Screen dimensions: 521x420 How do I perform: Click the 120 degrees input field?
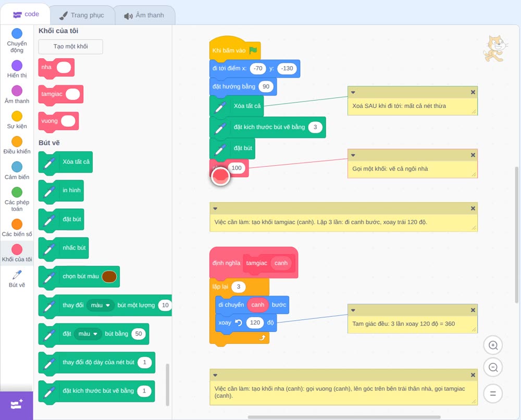(255, 323)
